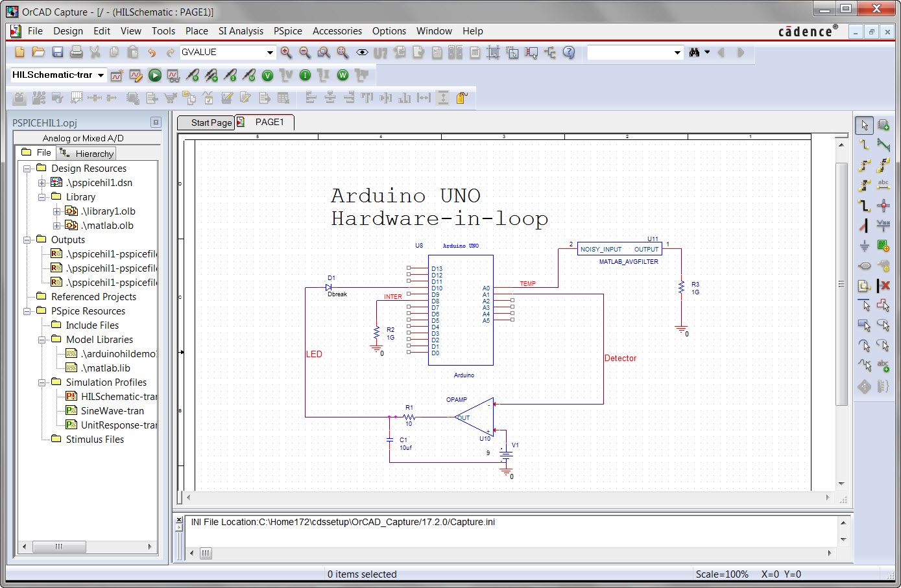Toggle bias power display (green W)
The height and width of the screenshot is (588, 901).
342,75
